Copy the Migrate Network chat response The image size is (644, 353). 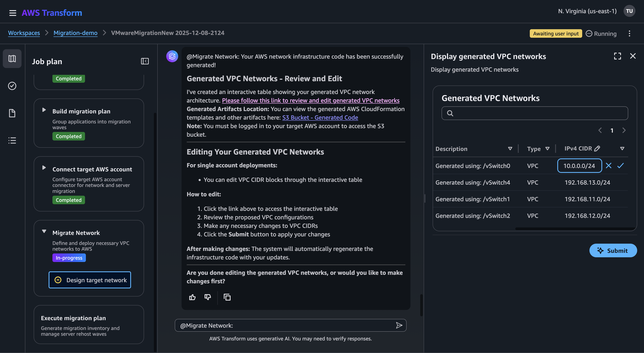(x=227, y=297)
